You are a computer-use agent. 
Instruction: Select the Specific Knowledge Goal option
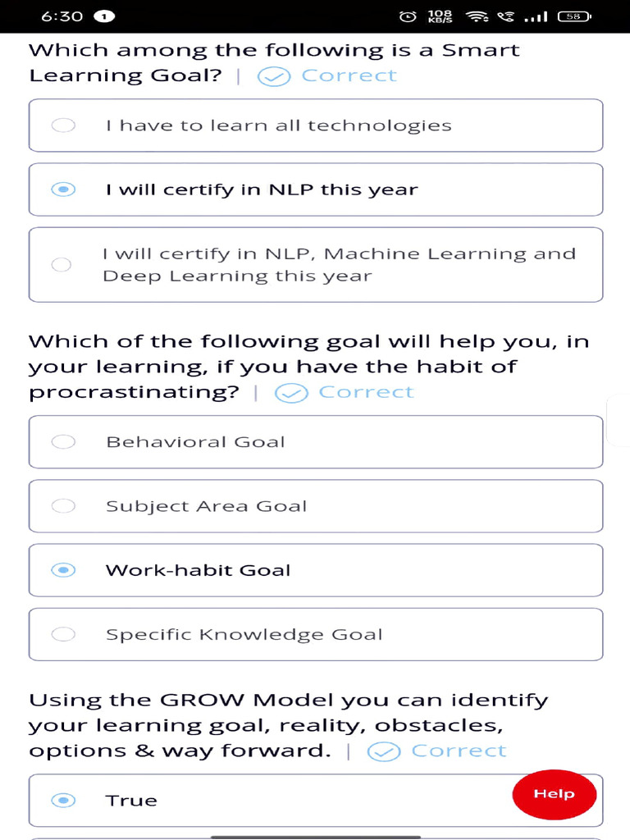click(x=63, y=634)
